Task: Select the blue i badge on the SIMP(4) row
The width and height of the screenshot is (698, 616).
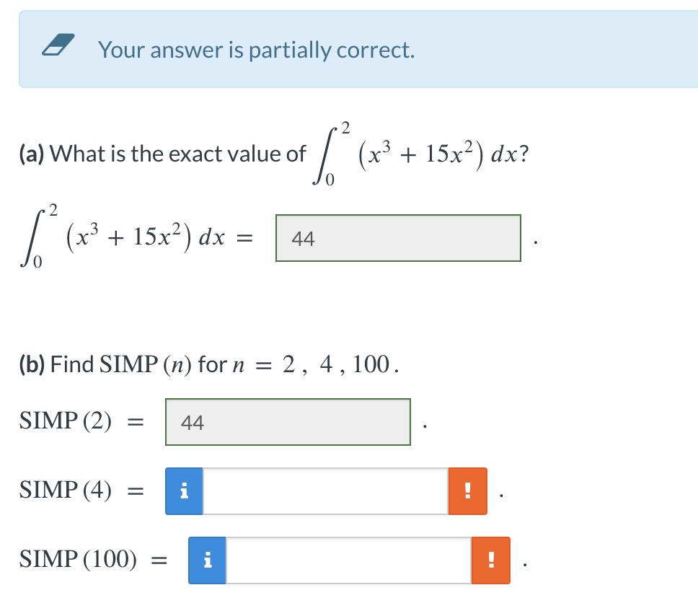Action: pyautogui.click(x=185, y=490)
